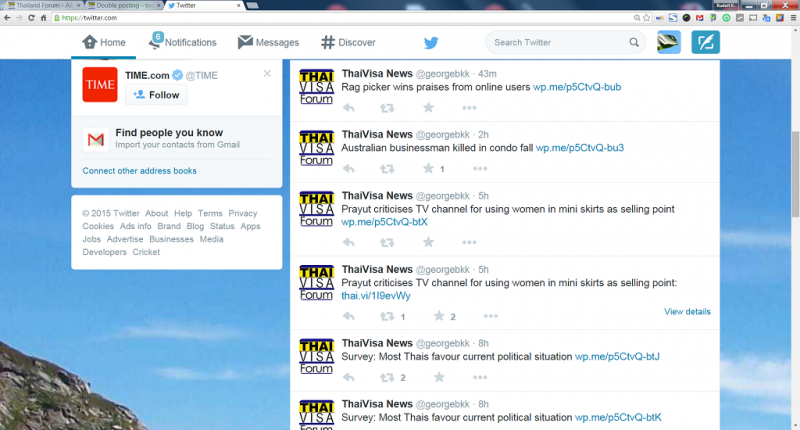Favorite the Rag picker tweet

tap(429, 107)
